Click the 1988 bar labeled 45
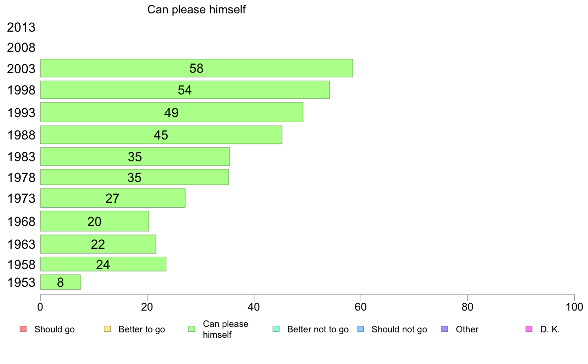 (161, 135)
